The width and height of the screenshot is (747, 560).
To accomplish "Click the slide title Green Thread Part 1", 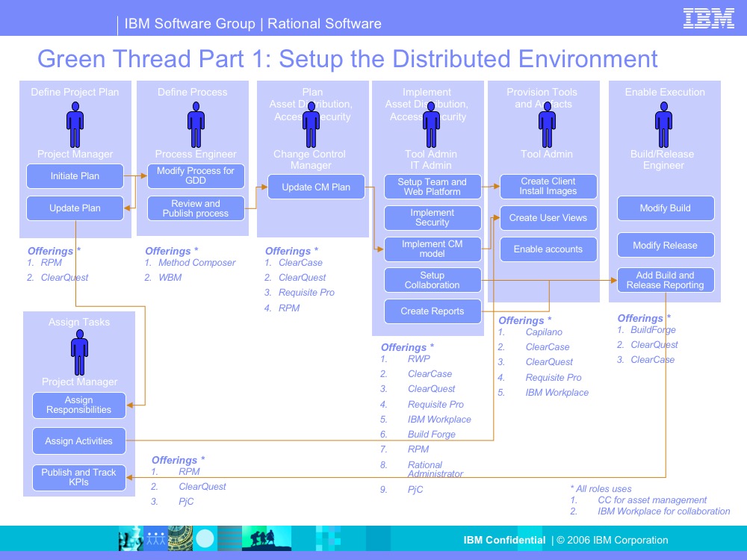I will pyautogui.click(x=347, y=59).
